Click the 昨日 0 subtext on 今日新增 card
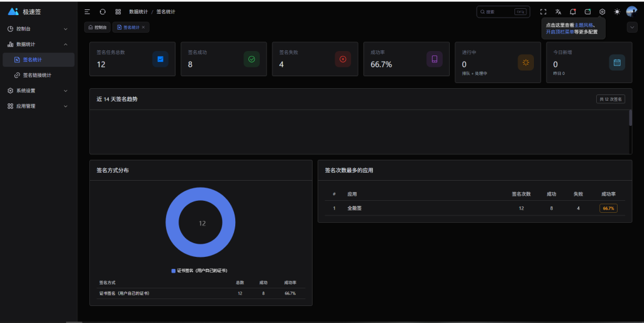This screenshot has width=644, height=323. coord(559,74)
